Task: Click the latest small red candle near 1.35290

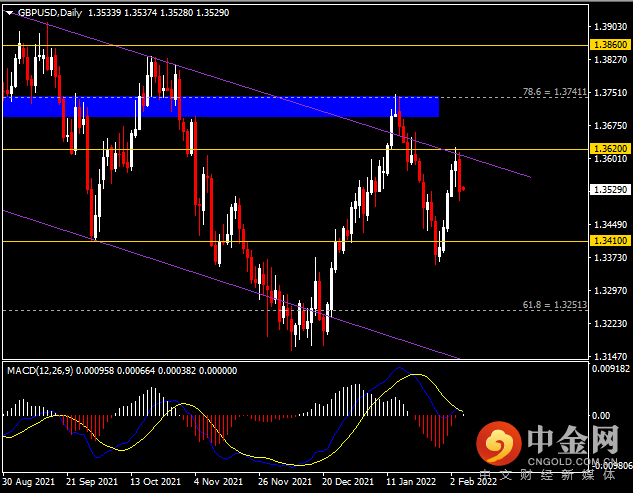Action: [x=463, y=189]
